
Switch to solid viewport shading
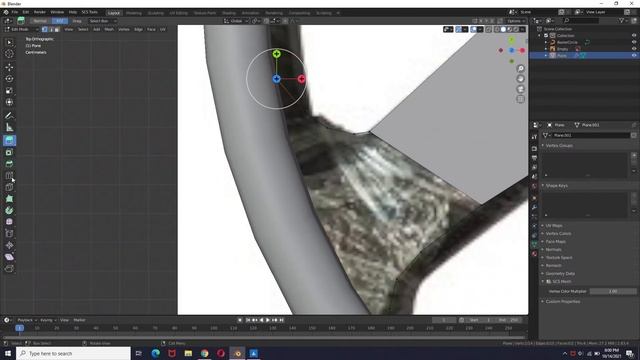tap(503, 29)
